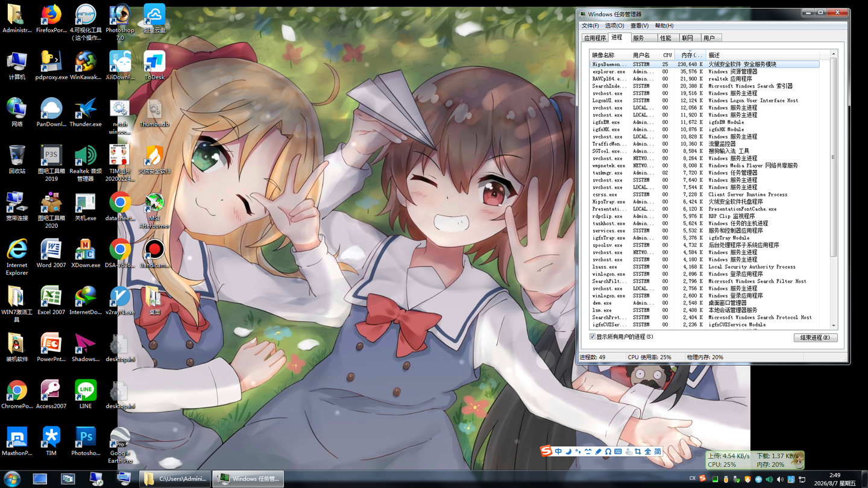Select the TIM desktop icon
The height and width of the screenshot is (488, 868).
(x=51, y=442)
